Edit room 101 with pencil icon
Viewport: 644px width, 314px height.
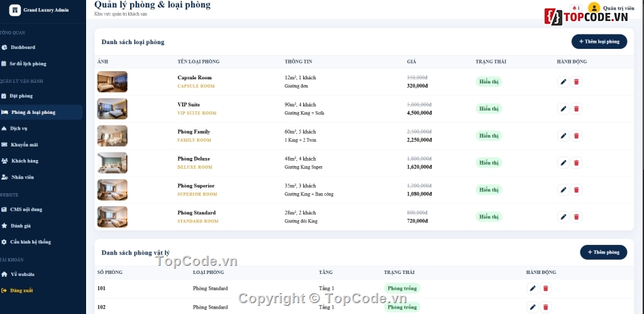pyautogui.click(x=533, y=288)
